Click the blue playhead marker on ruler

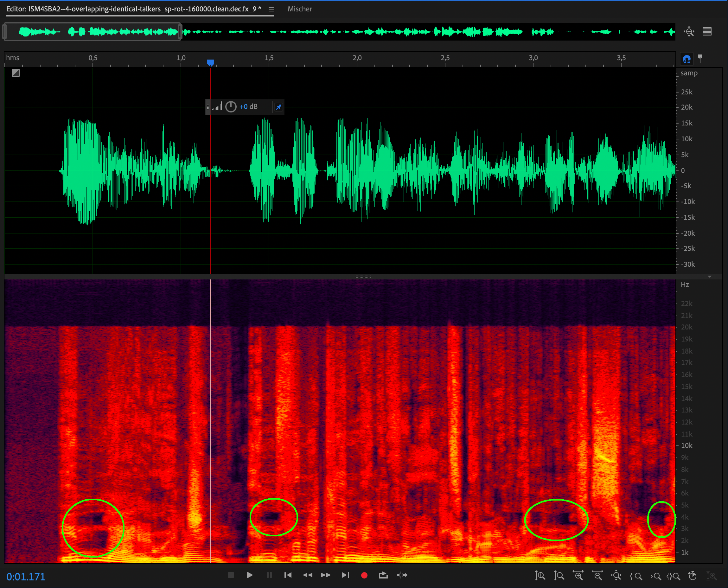coord(211,63)
